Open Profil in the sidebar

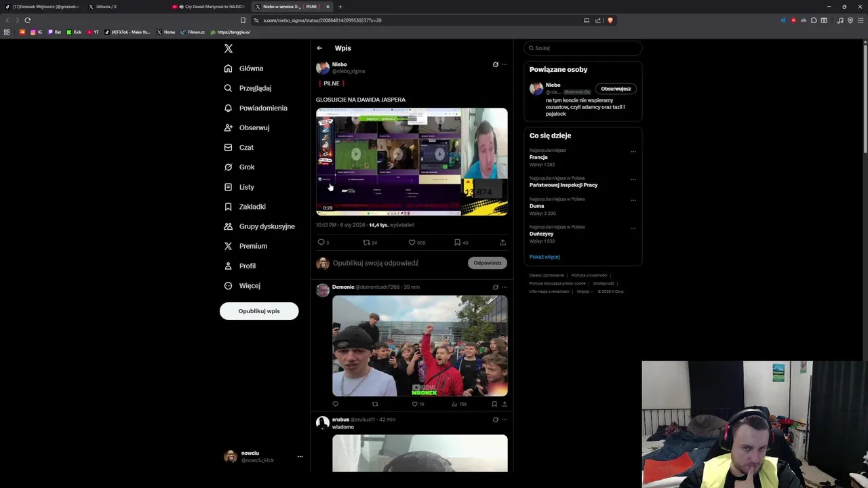click(x=239, y=266)
